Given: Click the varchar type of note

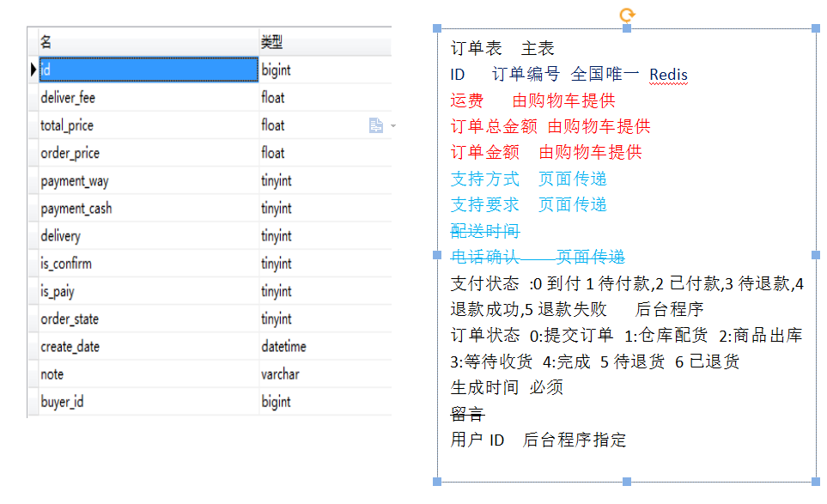Looking at the screenshot, I should point(280,374).
